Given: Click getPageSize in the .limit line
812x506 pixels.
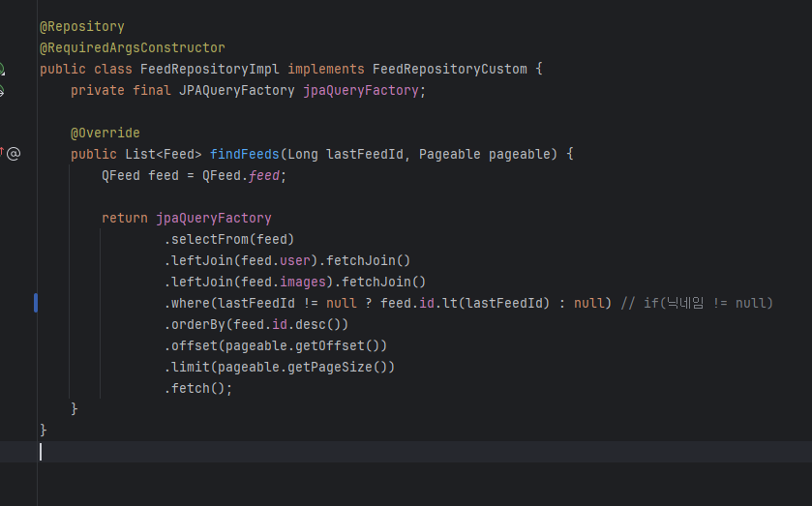Looking at the screenshot, I should (330, 367).
